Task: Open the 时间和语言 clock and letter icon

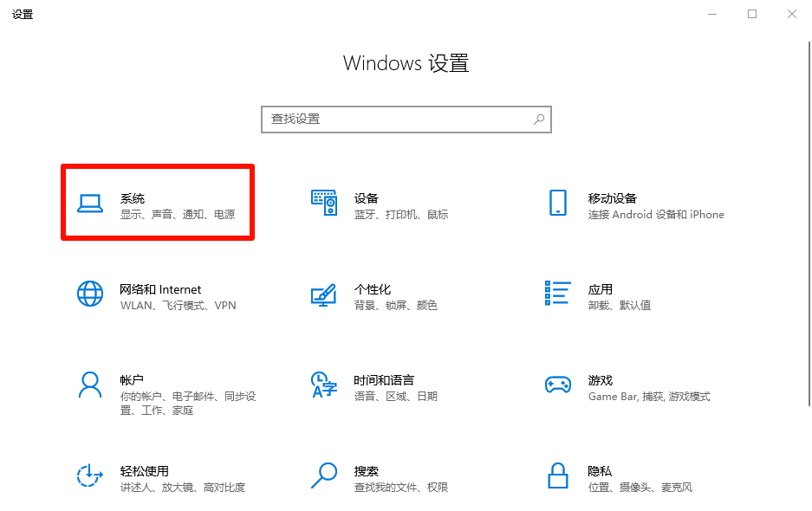Action: point(324,385)
